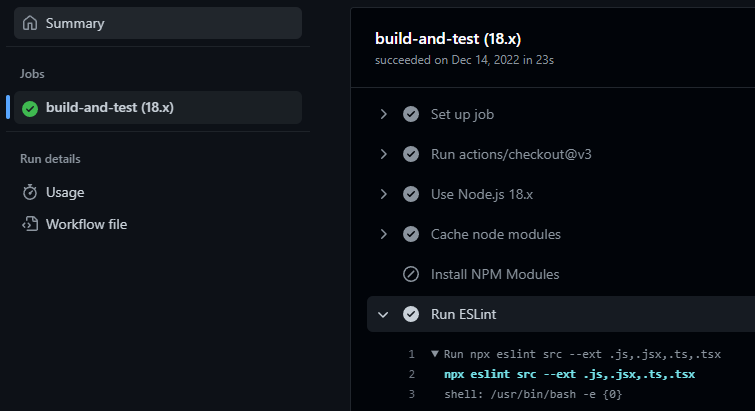Click the green success check on build-and-test job
Viewport: 755px width, 411px height.
[30, 109]
